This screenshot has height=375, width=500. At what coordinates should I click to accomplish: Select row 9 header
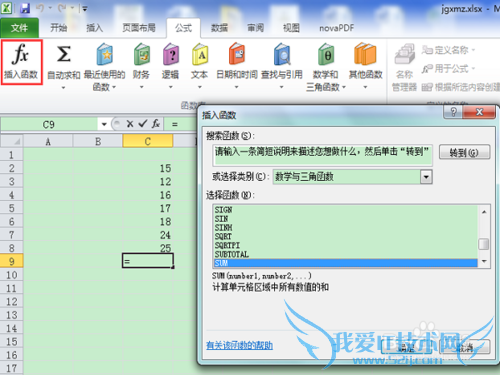pyautogui.click(x=12, y=261)
